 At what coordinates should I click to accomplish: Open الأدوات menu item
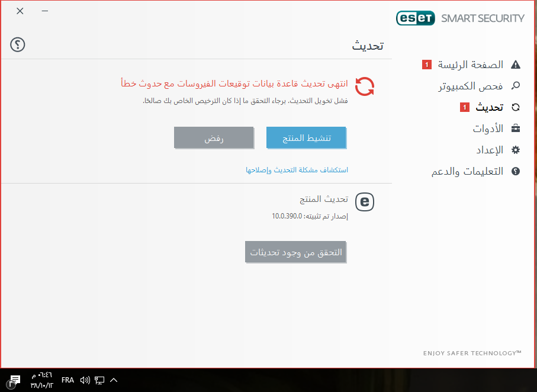488,128
